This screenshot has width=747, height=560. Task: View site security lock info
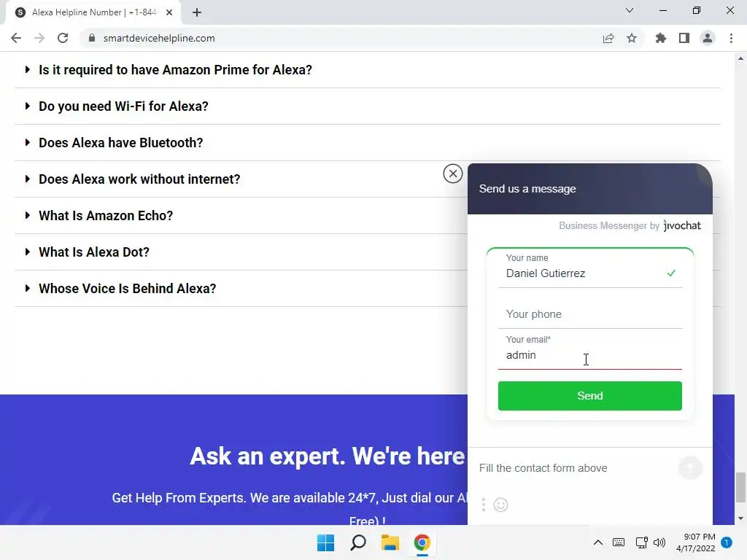click(x=93, y=38)
